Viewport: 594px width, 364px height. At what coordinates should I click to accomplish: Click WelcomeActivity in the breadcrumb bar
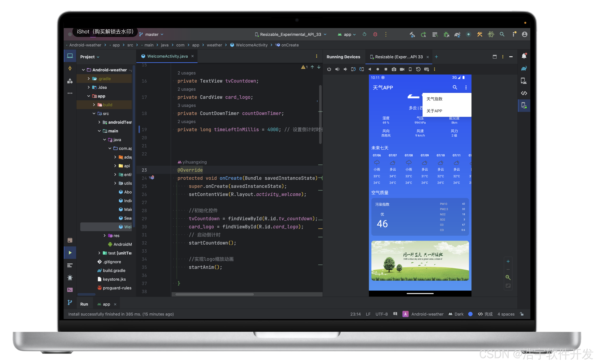coord(249,45)
